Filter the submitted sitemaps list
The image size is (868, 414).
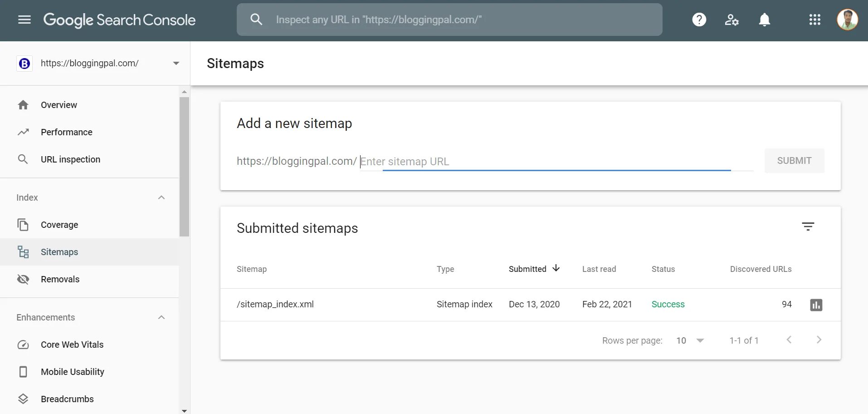pyautogui.click(x=808, y=227)
